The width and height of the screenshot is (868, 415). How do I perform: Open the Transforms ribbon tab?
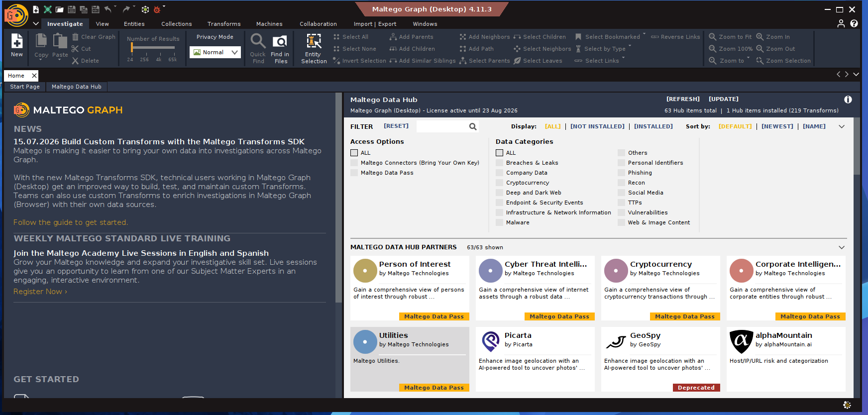pyautogui.click(x=224, y=24)
